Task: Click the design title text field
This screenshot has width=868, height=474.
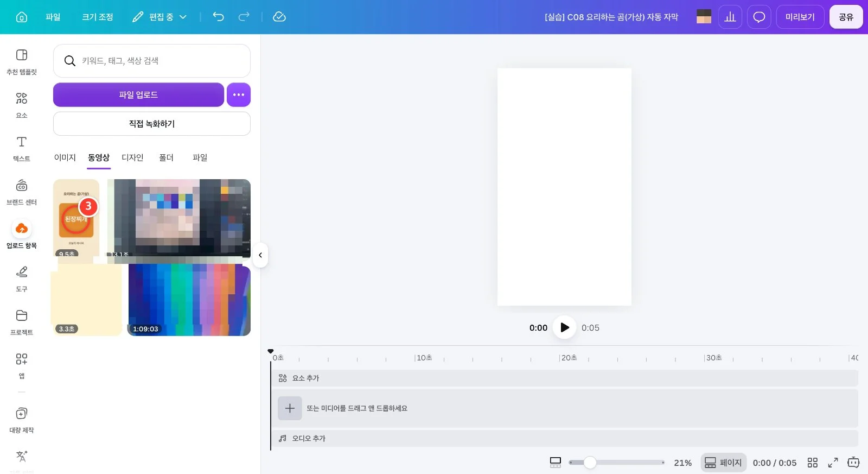Action: click(611, 17)
